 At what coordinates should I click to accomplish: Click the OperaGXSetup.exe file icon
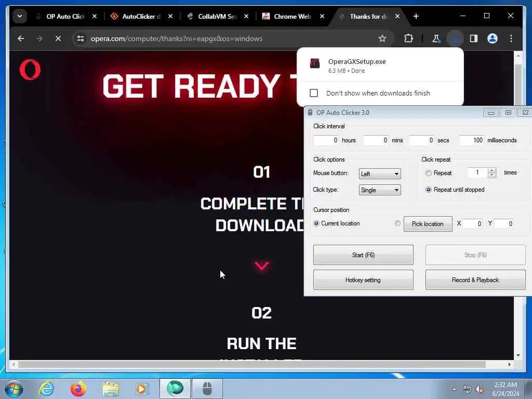tap(315, 63)
